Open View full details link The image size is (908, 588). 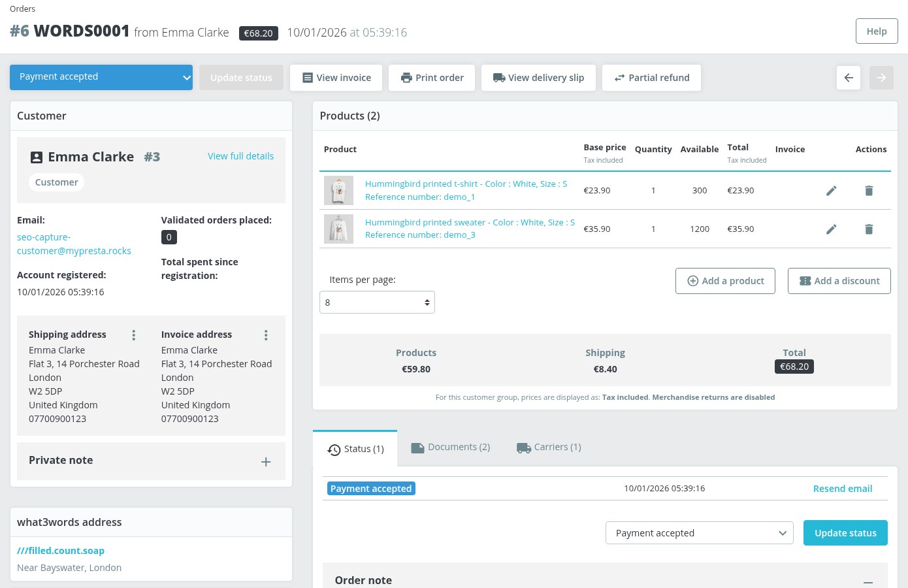pos(240,156)
